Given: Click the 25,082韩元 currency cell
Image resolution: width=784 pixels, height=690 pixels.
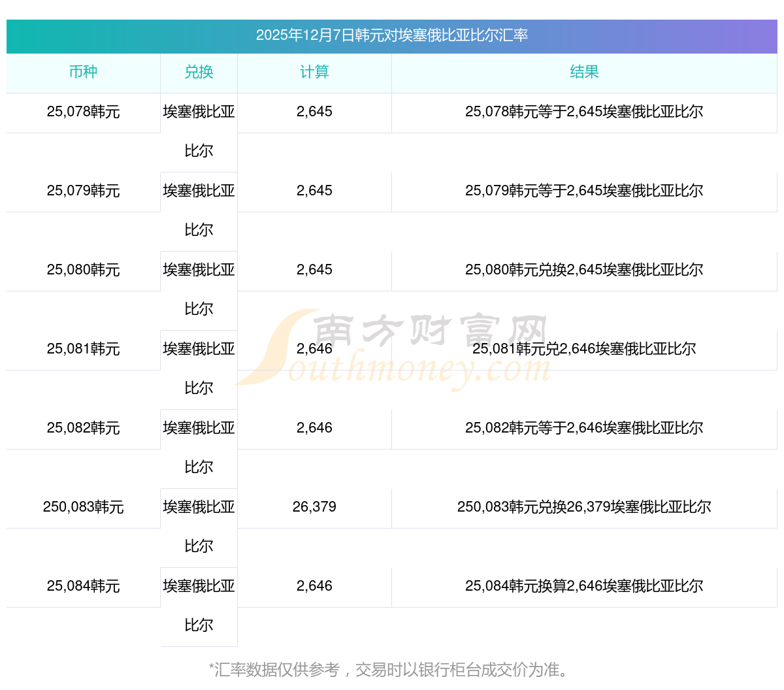Looking at the screenshot, I should coord(83,428).
